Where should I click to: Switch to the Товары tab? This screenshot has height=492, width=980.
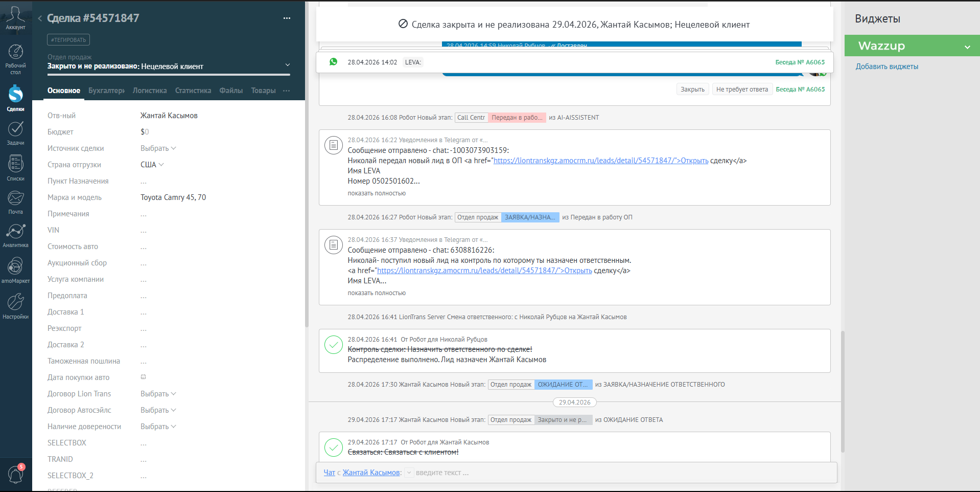pos(263,91)
